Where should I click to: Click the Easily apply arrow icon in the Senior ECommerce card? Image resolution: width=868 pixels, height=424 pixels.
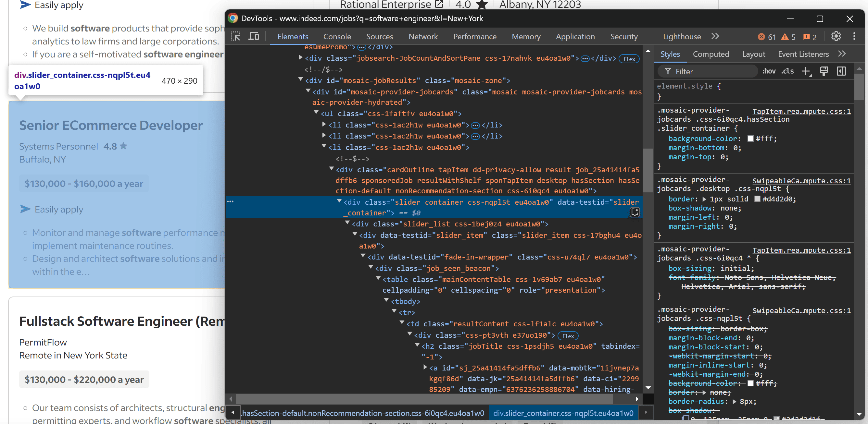[25, 209]
